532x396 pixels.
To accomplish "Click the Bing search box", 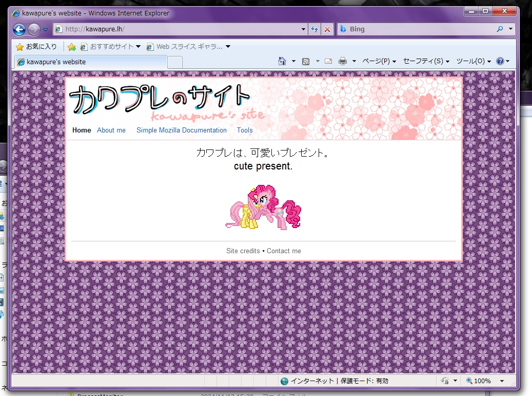I will 421,29.
